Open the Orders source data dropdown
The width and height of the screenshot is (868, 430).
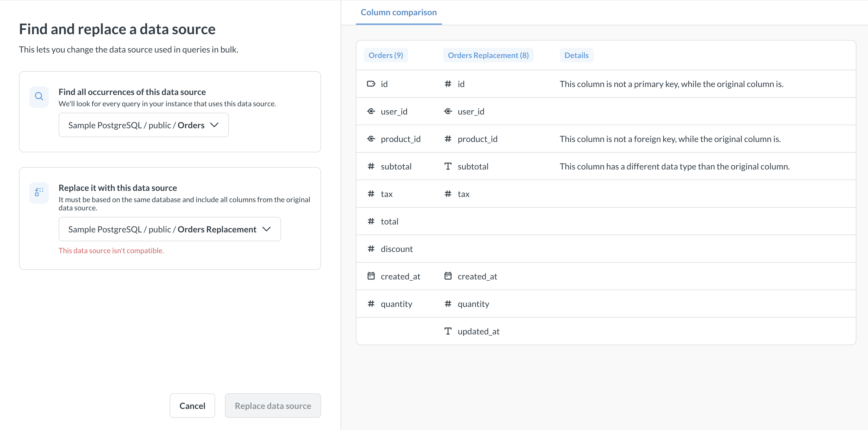[x=143, y=125]
